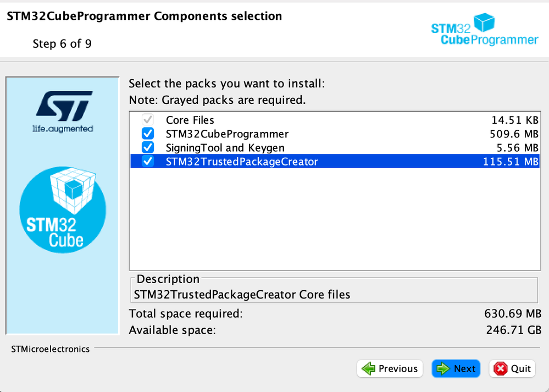549x392 pixels.
Task: Uncheck SigningTool and Keygen checkbox
Action: (148, 147)
